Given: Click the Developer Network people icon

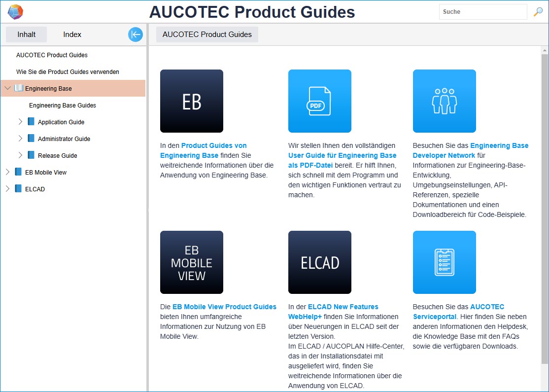Looking at the screenshot, I should pyautogui.click(x=444, y=101).
